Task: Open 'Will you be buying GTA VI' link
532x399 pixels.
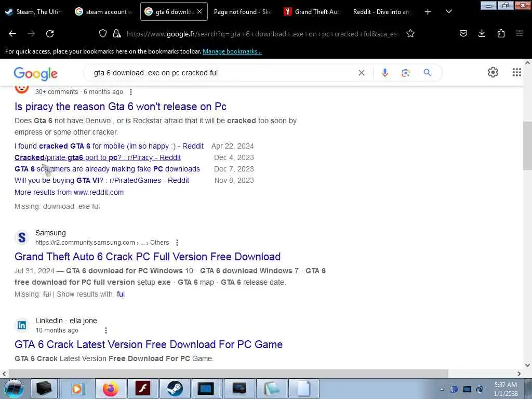Action: pyautogui.click(x=102, y=180)
